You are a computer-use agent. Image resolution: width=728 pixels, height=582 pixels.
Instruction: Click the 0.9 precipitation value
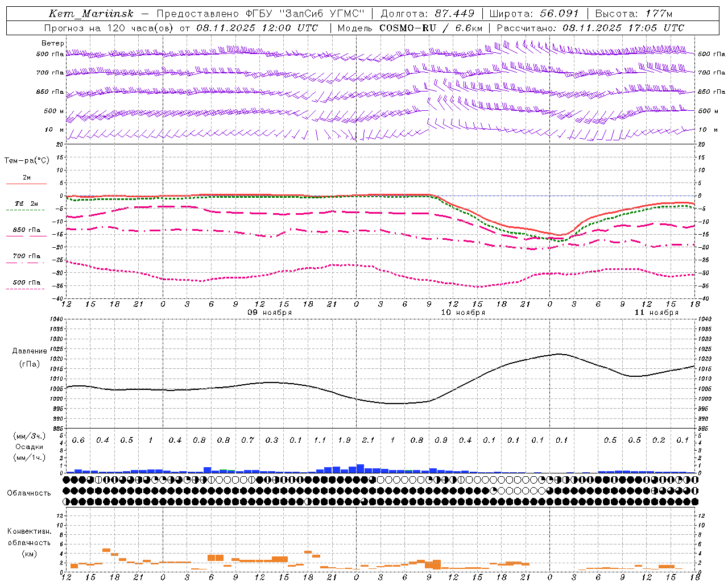pos(441,440)
